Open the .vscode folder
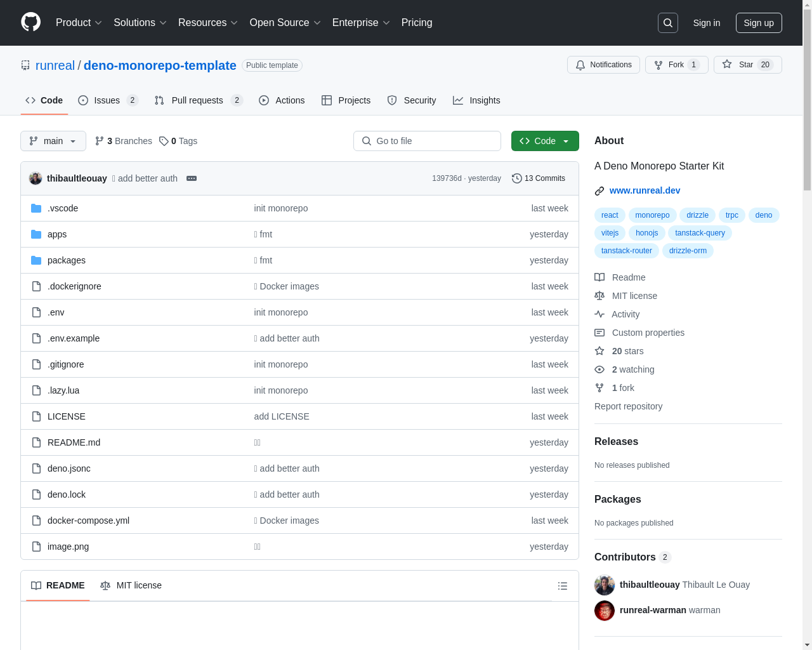 [63, 208]
